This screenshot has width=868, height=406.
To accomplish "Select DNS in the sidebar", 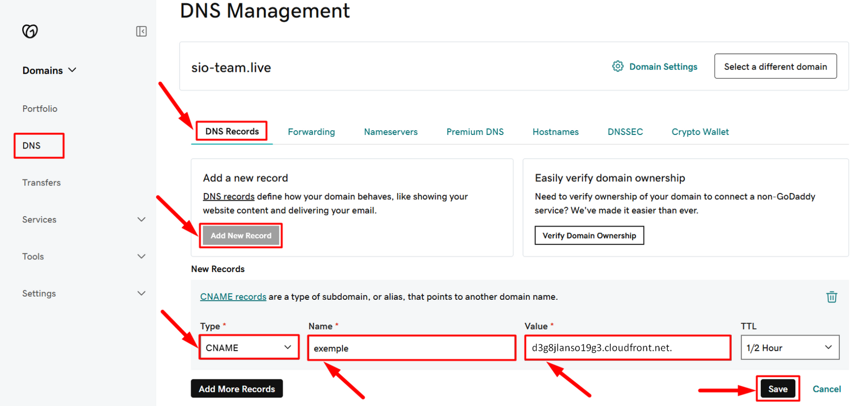I will click(31, 145).
